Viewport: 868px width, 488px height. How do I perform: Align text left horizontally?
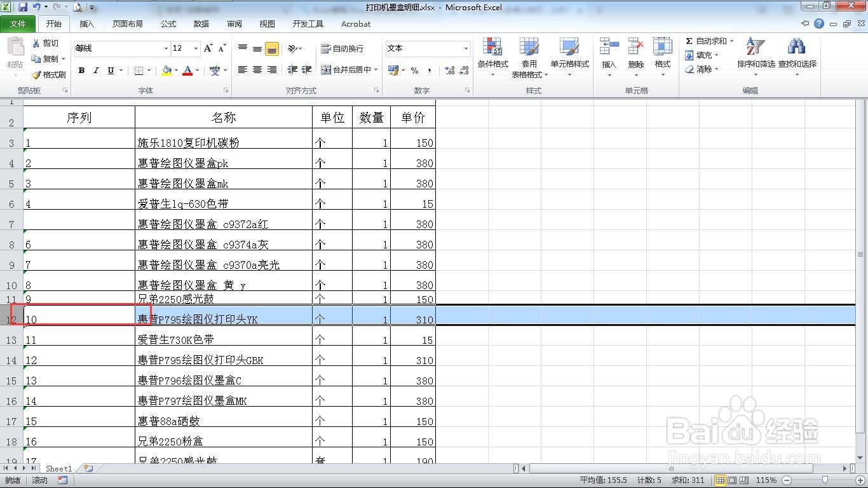coord(243,70)
